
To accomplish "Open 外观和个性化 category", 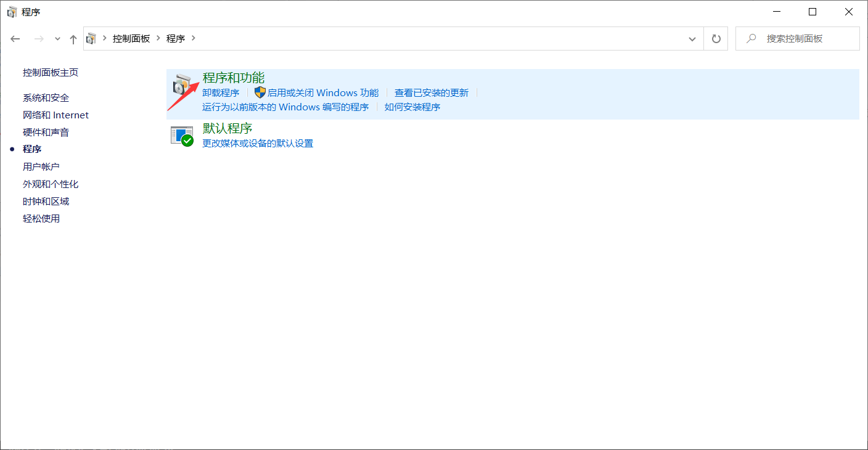I will click(x=51, y=184).
